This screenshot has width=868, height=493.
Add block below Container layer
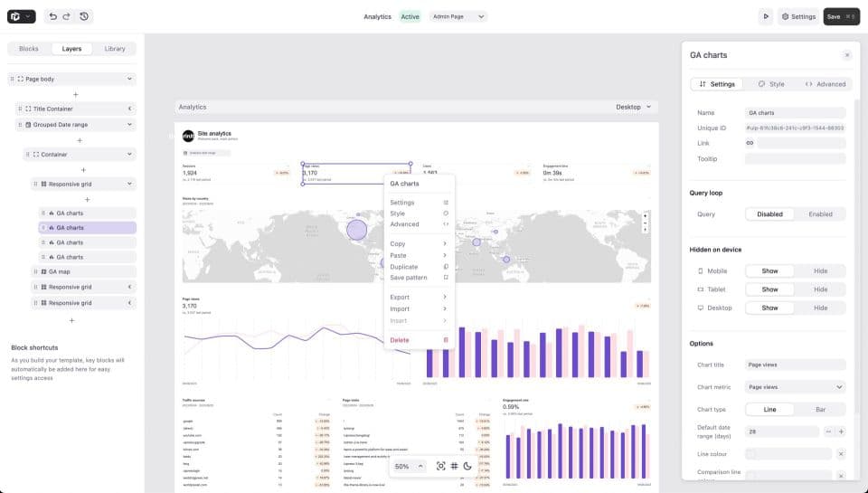click(83, 170)
